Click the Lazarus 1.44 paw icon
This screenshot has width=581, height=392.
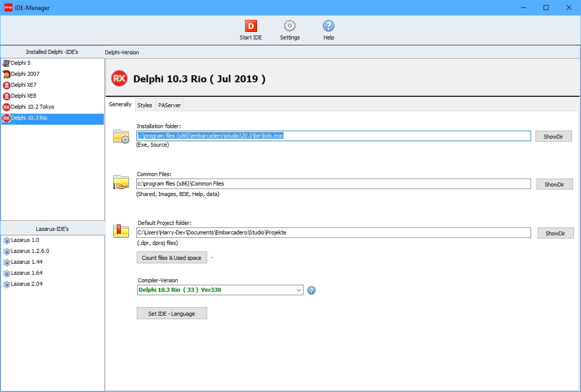coord(6,262)
